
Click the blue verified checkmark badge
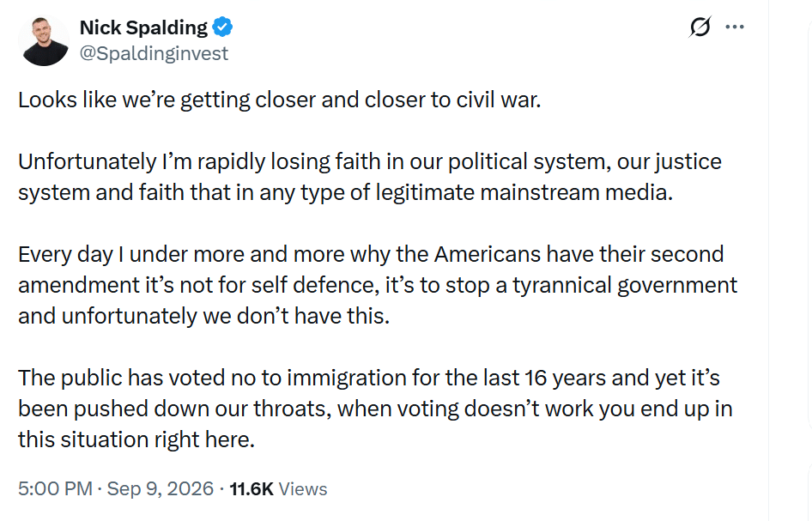pyautogui.click(x=222, y=27)
